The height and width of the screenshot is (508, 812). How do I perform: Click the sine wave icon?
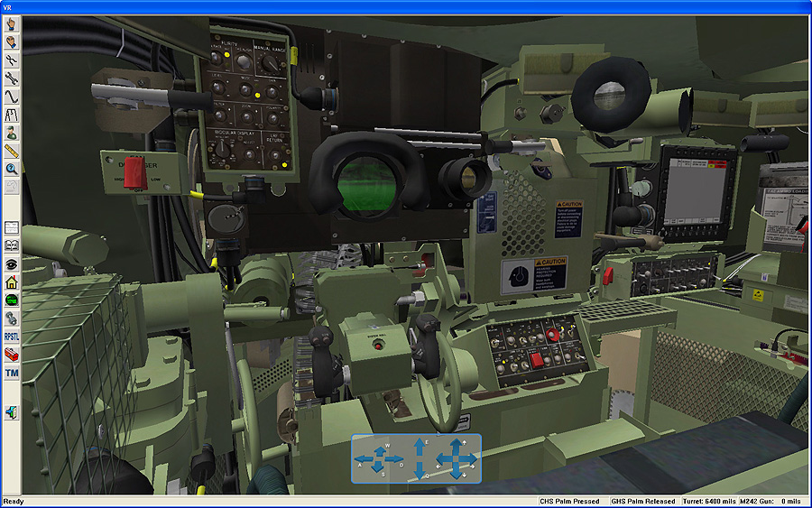point(12,96)
